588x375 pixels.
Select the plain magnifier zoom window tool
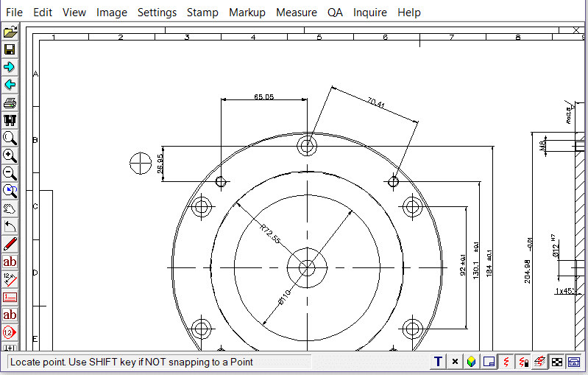10,138
